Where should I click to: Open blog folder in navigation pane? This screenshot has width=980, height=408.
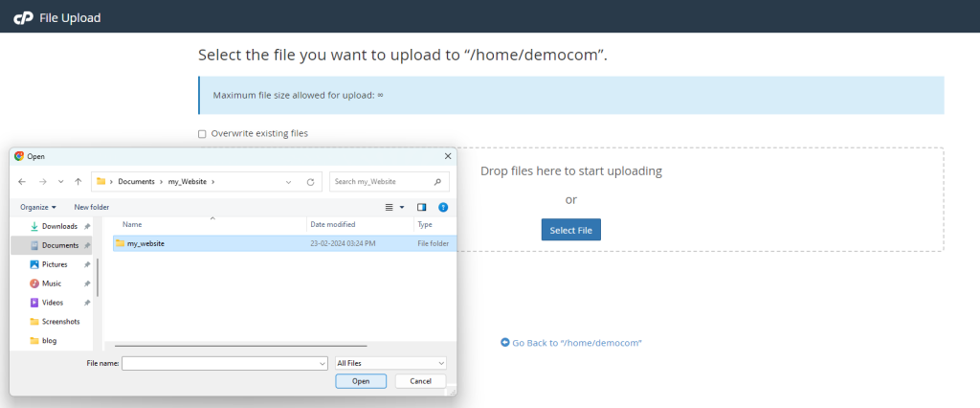click(x=49, y=341)
